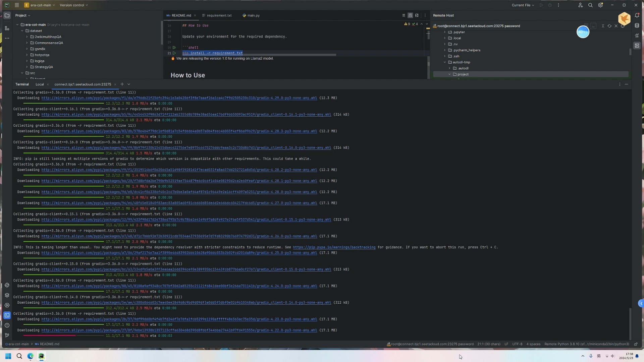Click the markdown preview horizontal scrollbar
This screenshot has height=362, width=644.
(259, 55)
